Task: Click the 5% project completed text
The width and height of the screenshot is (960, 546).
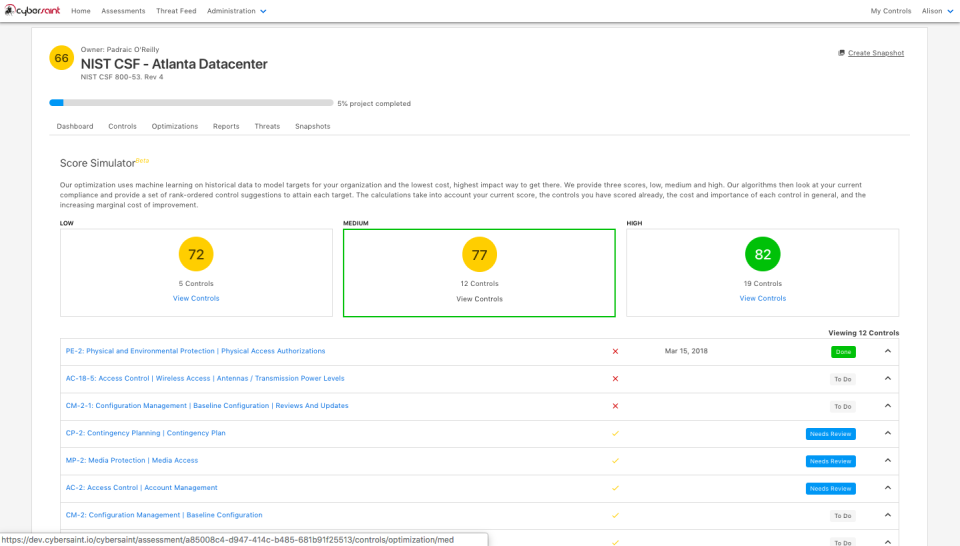Action: [x=374, y=103]
